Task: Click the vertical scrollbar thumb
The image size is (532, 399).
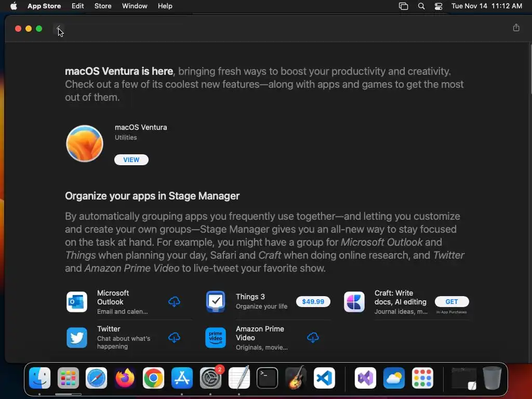Action: point(530,69)
